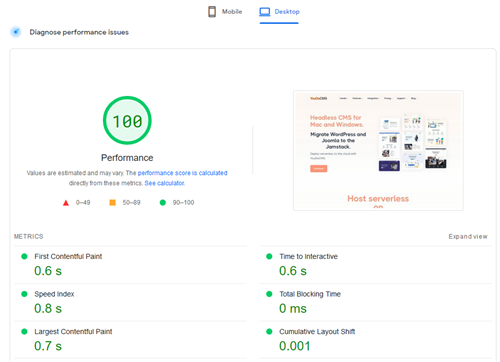Click Expand view in Metrics section
The height and width of the screenshot is (362, 500).
click(x=468, y=236)
